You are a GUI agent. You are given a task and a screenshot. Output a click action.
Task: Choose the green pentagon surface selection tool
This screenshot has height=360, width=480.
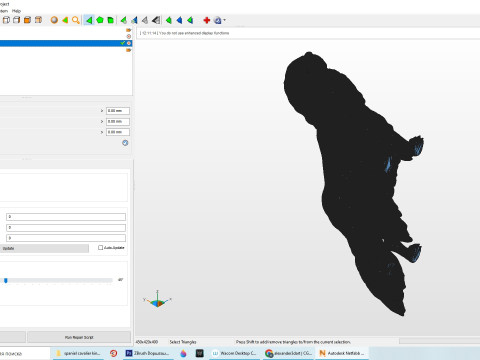100,20
